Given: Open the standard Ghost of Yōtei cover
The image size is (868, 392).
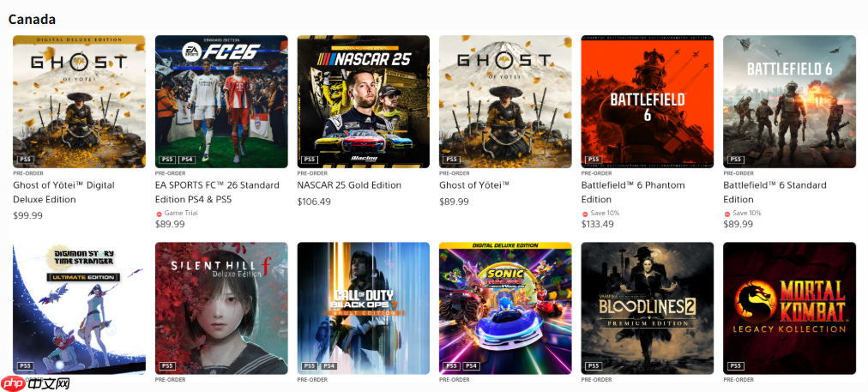Looking at the screenshot, I should 505,102.
